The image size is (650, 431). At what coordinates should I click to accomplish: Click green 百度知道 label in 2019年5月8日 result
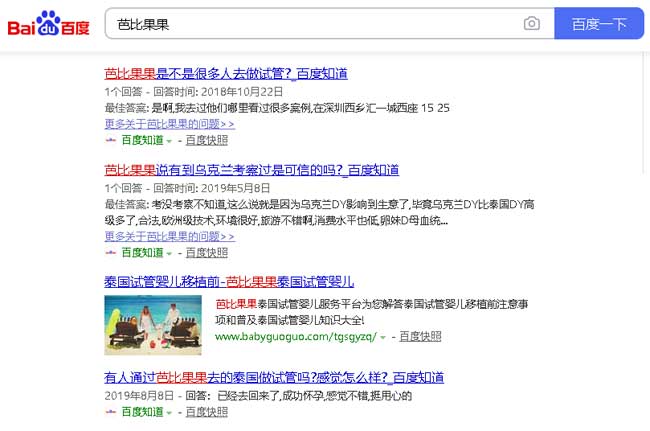point(142,252)
